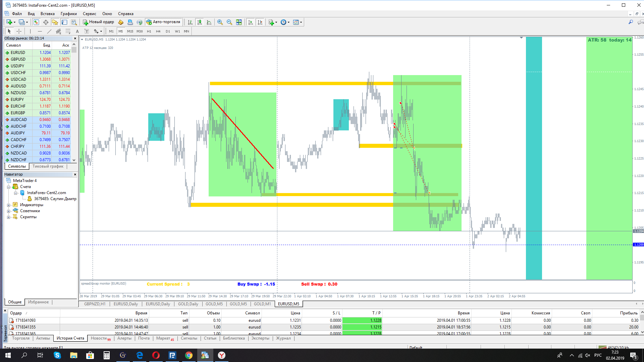Select the Fibonacci retracement tool
The width and height of the screenshot is (644, 362).
click(x=68, y=31)
